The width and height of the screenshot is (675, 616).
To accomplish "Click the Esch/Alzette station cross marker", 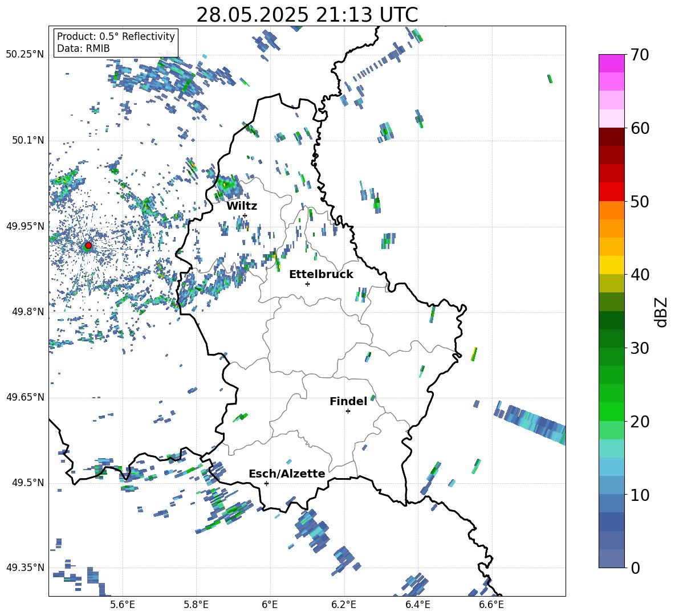I will tap(266, 483).
